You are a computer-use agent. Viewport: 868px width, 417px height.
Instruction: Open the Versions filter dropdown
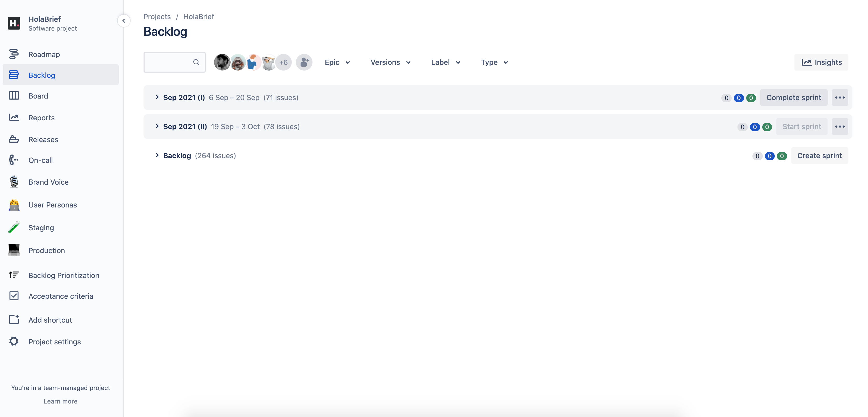click(390, 62)
